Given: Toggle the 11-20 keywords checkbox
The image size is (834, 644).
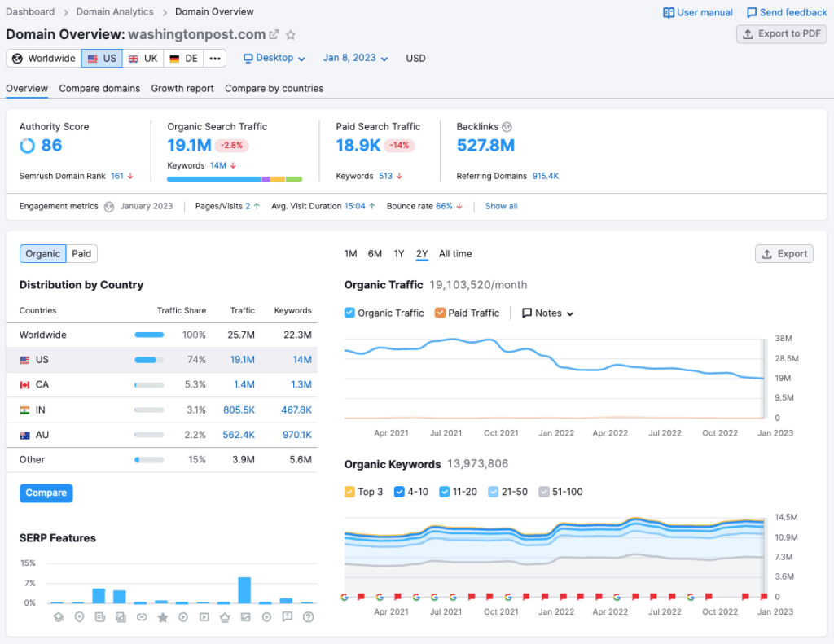Looking at the screenshot, I should pyautogui.click(x=444, y=492).
